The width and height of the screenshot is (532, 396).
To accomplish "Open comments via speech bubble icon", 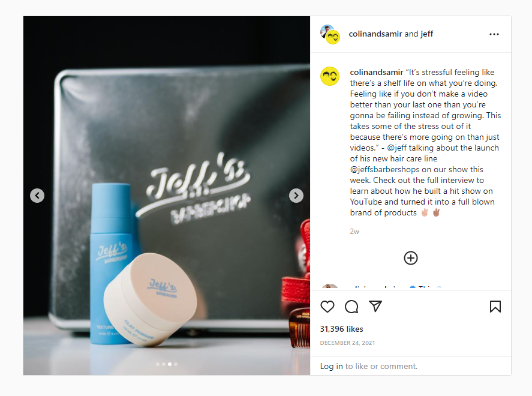I will tap(351, 307).
